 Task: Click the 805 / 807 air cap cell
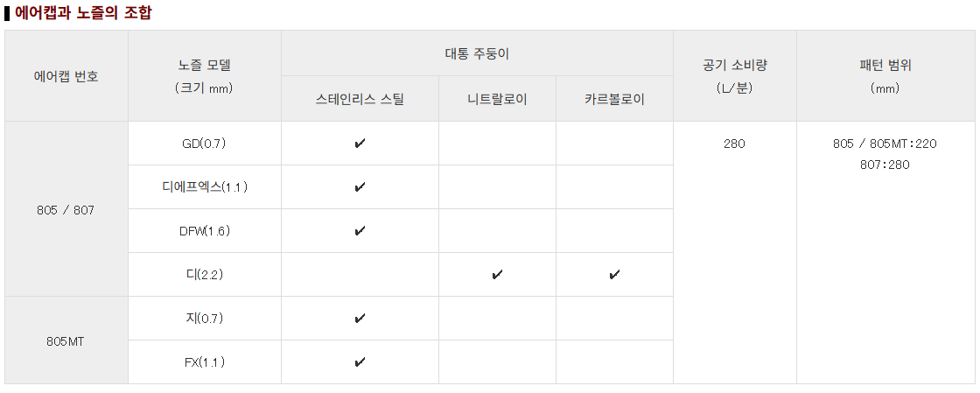66,209
